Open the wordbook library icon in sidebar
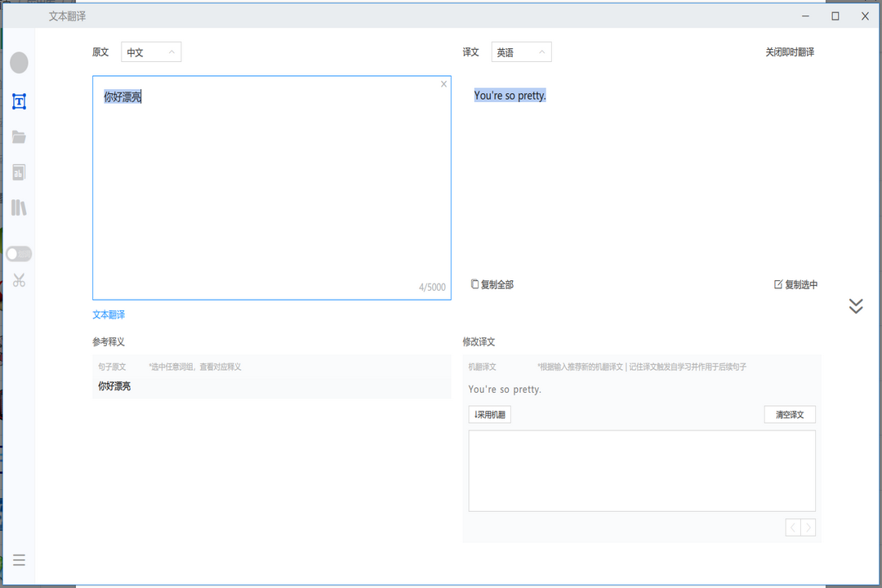 coord(19,207)
